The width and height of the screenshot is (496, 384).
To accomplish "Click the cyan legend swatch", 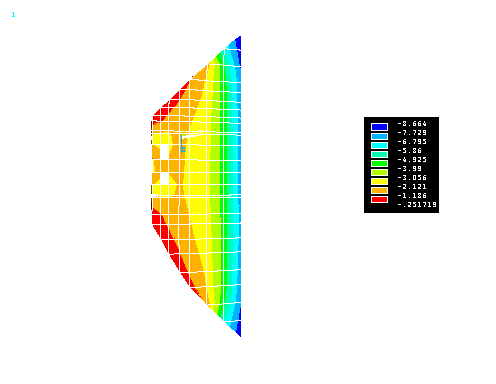I will [379, 145].
